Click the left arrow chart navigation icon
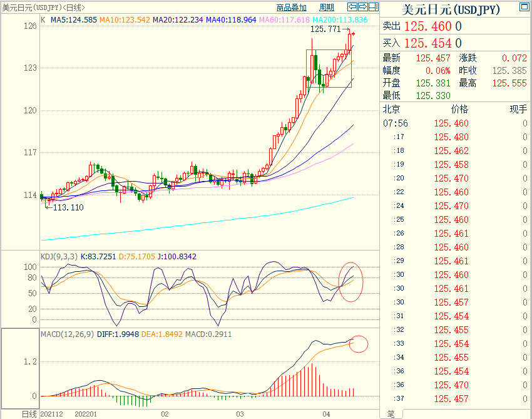This screenshot has width=532, height=419. pyautogui.click(x=352, y=7)
